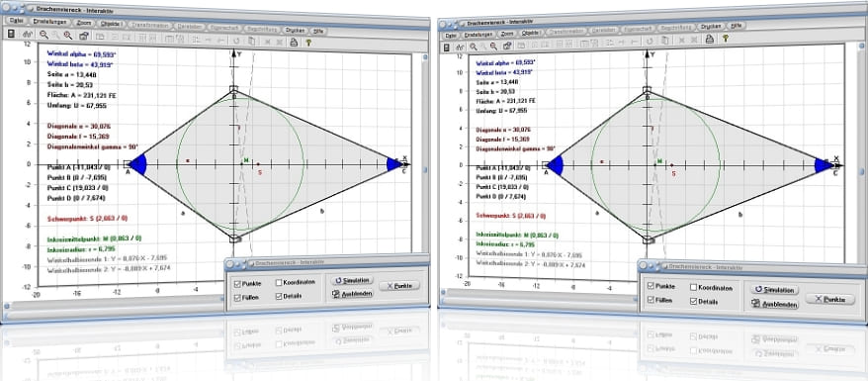Viewport: 868px width, 381px height.
Task: Open the Zoom menu in the right window
Action: click(507, 34)
